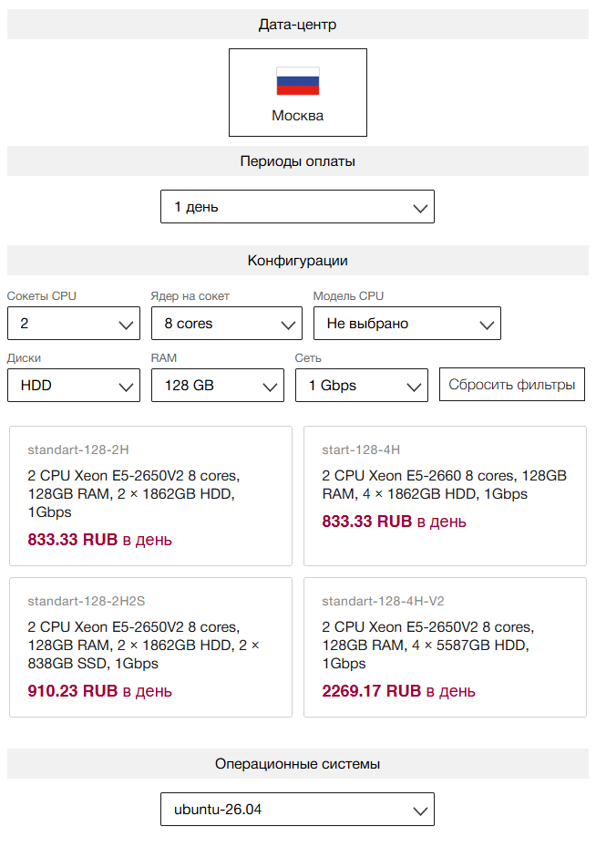Screen dimensions: 596x868
Task: Click the price of the start-128-4H card
Action: [394, 522]
